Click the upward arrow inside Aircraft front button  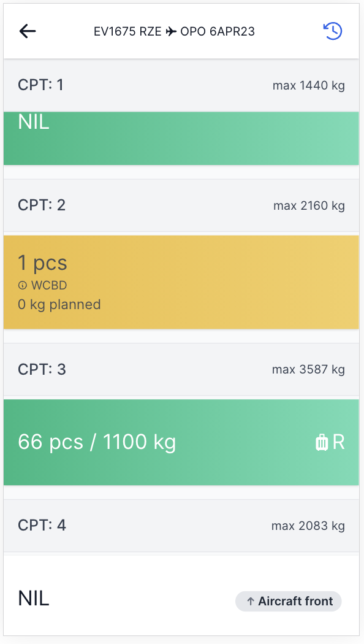pos(250,602)
